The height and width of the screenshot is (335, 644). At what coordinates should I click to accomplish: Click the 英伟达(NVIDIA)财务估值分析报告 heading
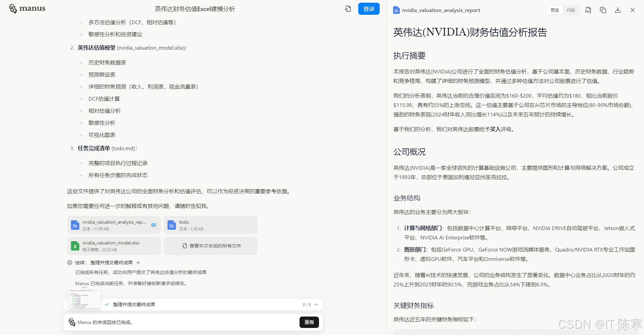(470, 32)
